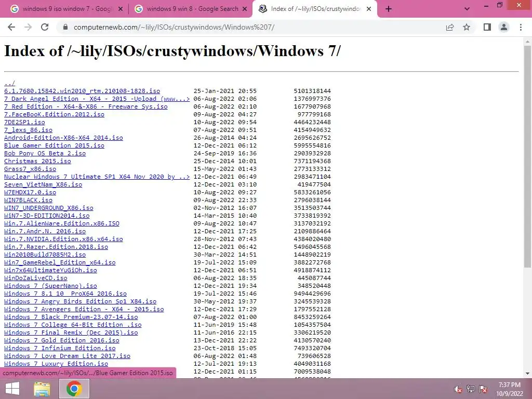Open 'Win.7.Andr.N. 2016.iso' link

(x=45, y=231)
